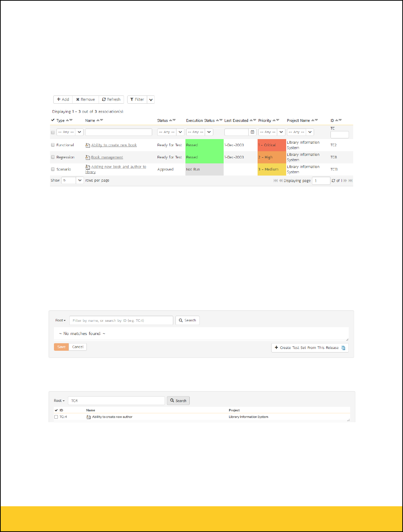Viewport: 403px width, 532px height.
Task: Click the ID filter field under TC
Action: tap(339, 135)
